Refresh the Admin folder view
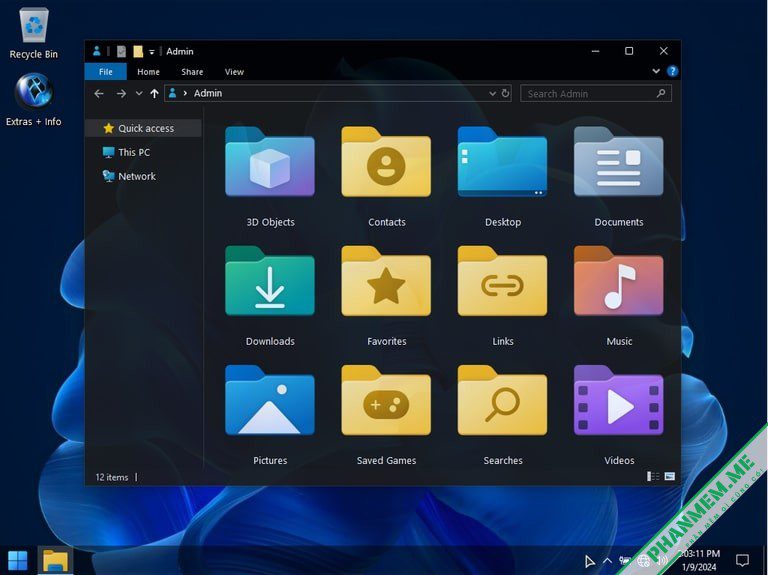The image size is (768, 575). pos(505,93)
